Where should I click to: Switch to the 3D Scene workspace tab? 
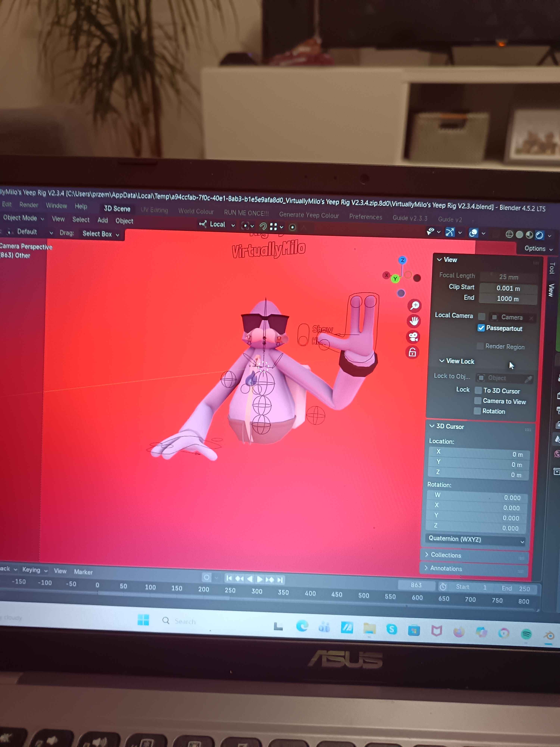[x=117, y=209]
